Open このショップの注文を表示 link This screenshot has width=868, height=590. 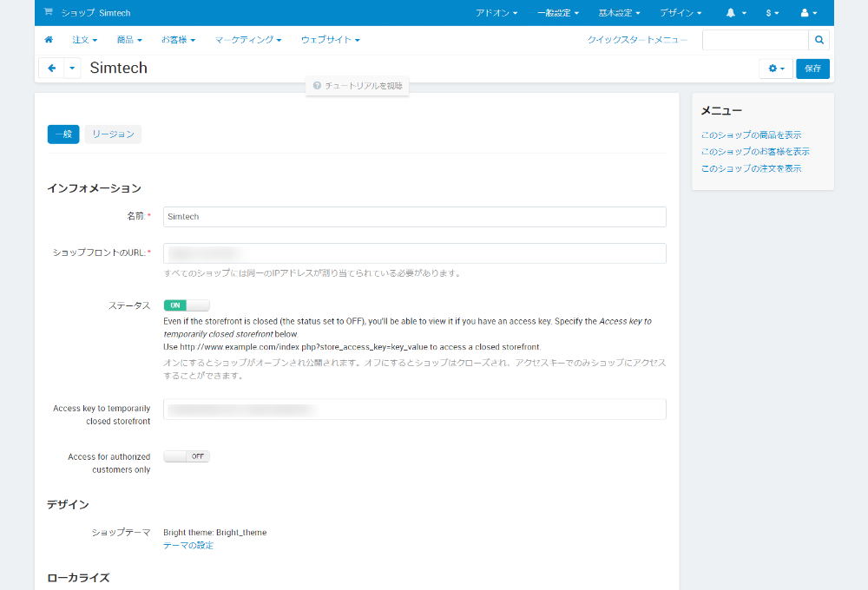click(x=751, y=168)
